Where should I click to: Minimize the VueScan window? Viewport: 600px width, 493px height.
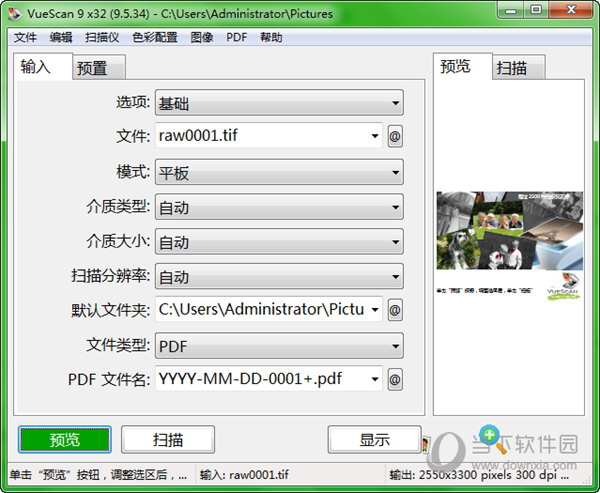tap(510, 10)
